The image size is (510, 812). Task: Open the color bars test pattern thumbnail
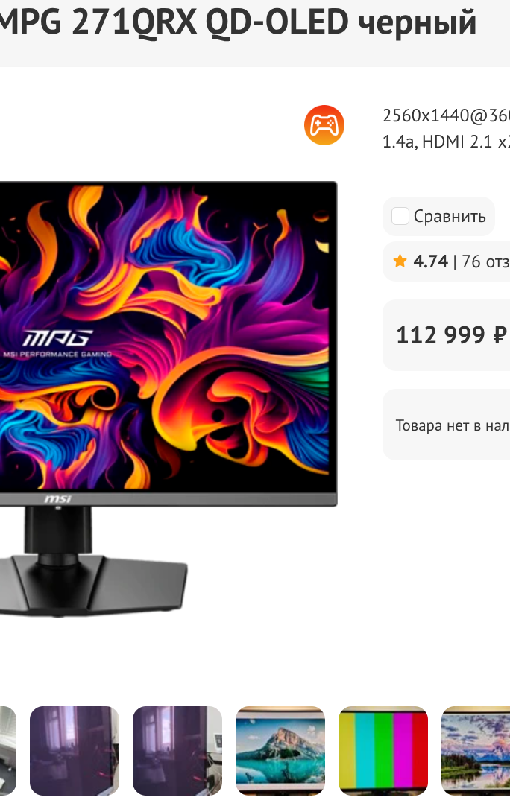(x=383, y=751)
